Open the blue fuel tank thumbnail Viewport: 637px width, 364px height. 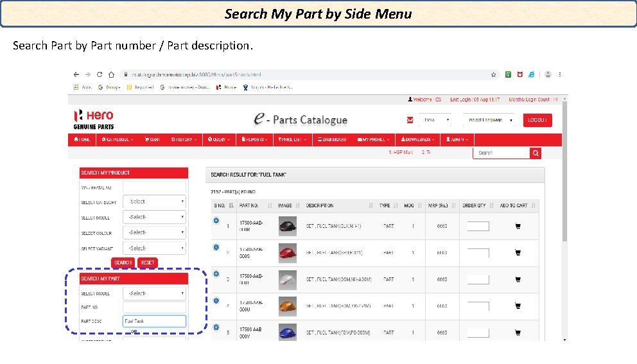288,332
